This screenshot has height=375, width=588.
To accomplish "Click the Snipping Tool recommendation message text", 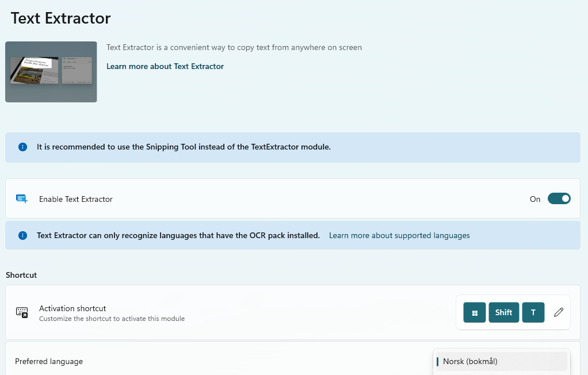I will [x=184, y=147].
